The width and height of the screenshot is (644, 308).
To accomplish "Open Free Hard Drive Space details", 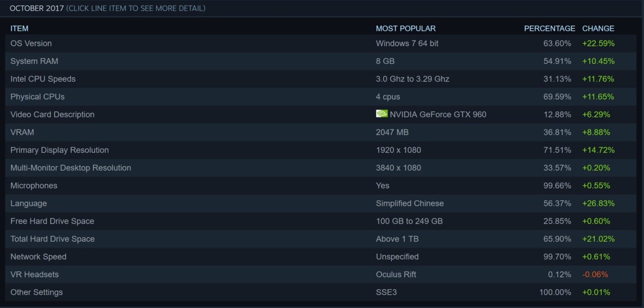I will (x=52, y=221).
